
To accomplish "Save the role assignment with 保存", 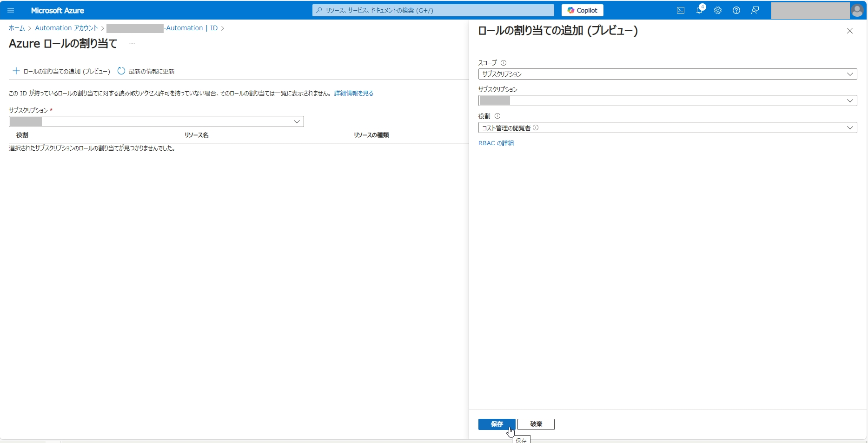I will pyautogui.click(x=497, y=424).
